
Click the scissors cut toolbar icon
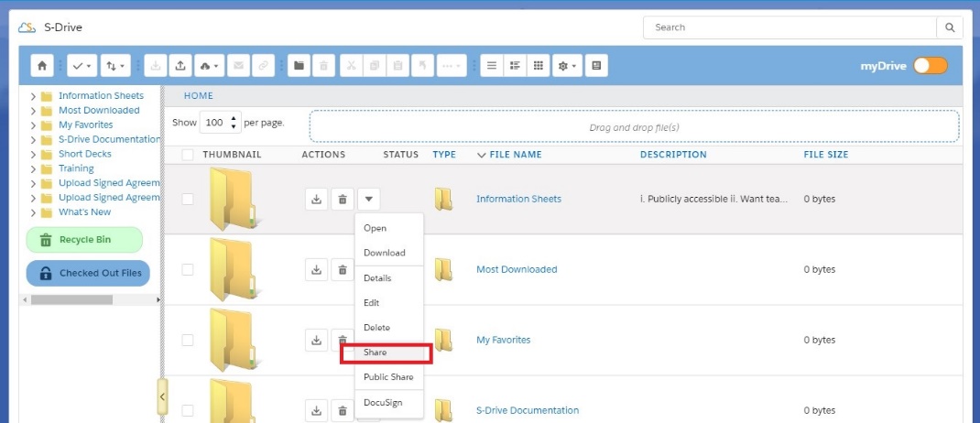pyautogui.click(x=352, y=66)
